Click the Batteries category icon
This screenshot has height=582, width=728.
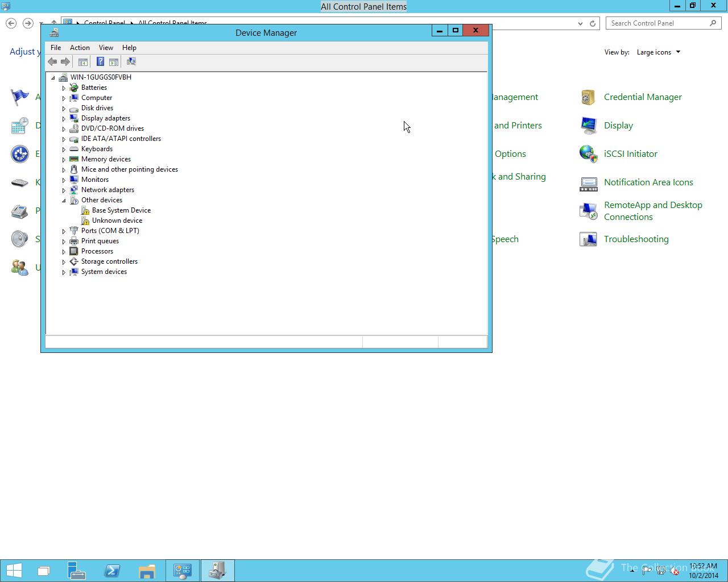pos(74,88)
